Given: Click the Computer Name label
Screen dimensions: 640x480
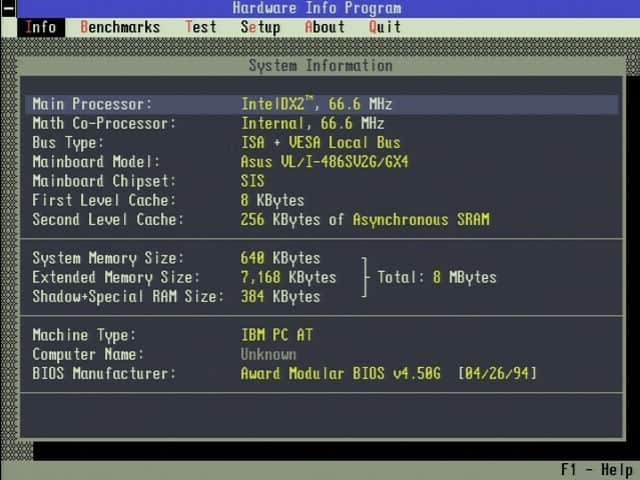Looking at the screenshot, I should 88,354.
